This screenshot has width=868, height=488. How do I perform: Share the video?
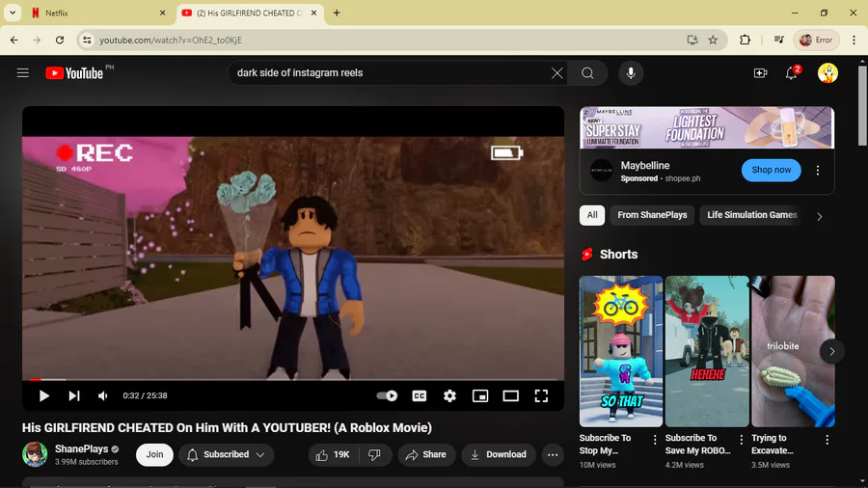click(x=426, y=455)
